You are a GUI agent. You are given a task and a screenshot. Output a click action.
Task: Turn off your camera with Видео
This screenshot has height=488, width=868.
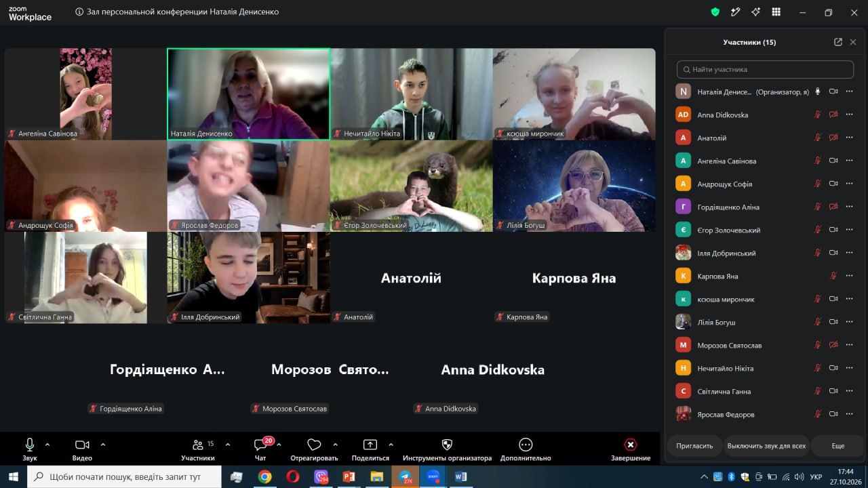[x=82, y=449]
